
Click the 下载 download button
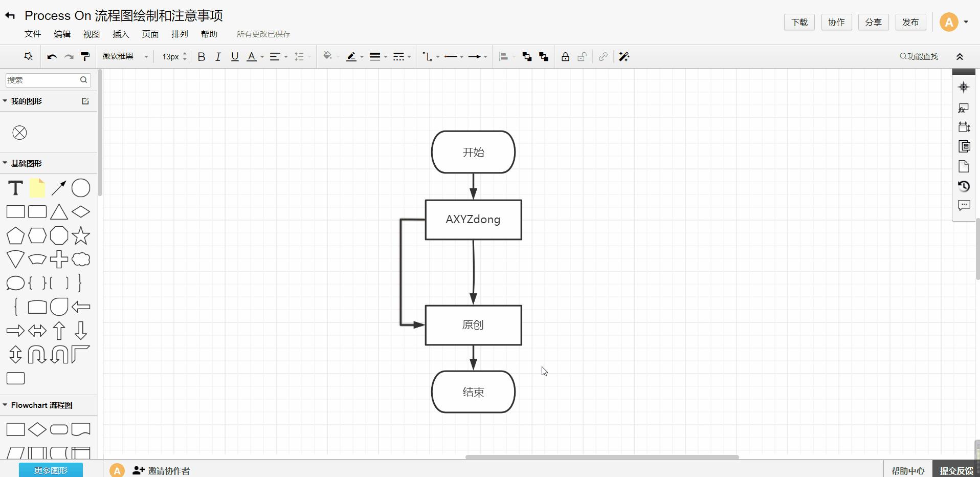click(799, 22)
